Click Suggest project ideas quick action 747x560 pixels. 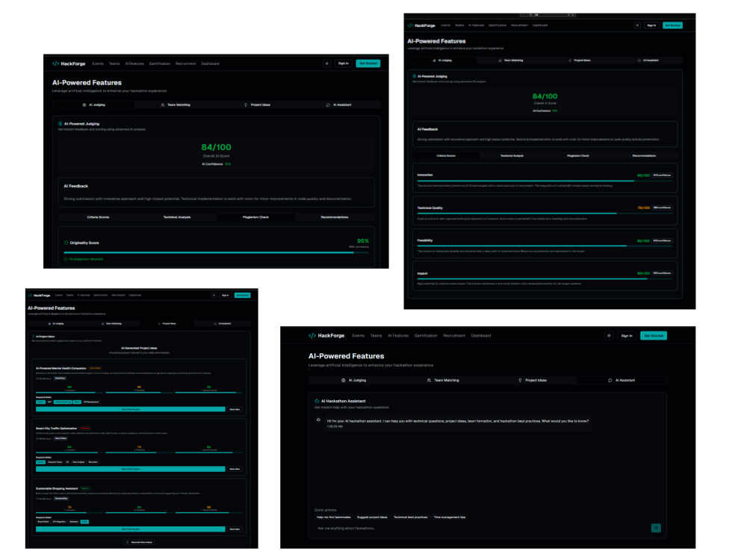coord(372,517)
